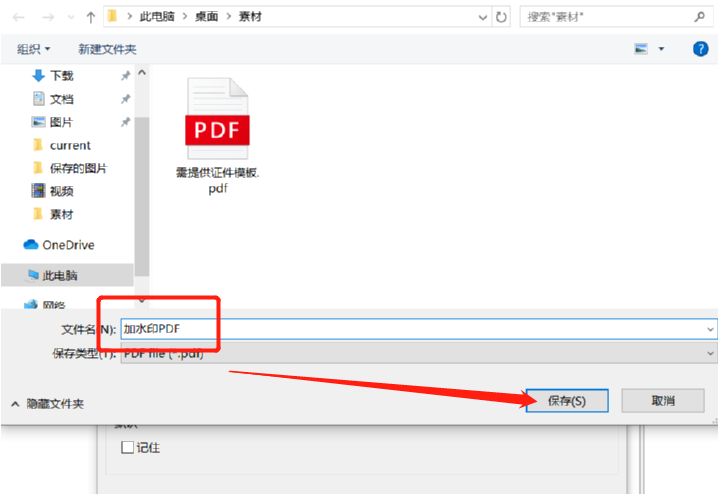
Task: Click the pin icon beside 图片
Action: 125,122
